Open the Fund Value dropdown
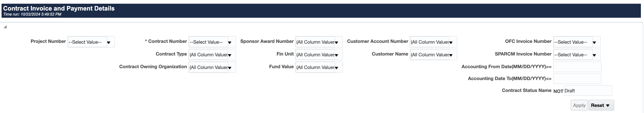The height and width of the screenshot is (113, 644). coord(336,67)
